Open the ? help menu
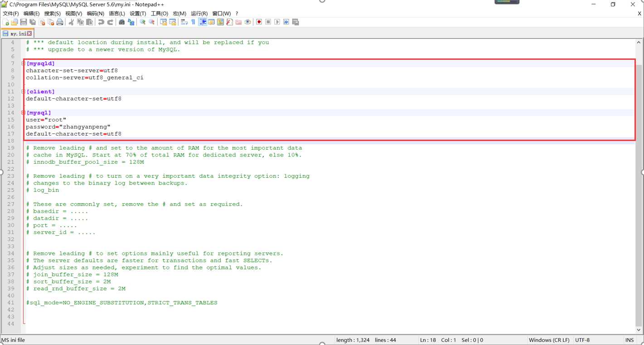Image resolution: width=644 pixels, height=345 pixels. (237, 14)
